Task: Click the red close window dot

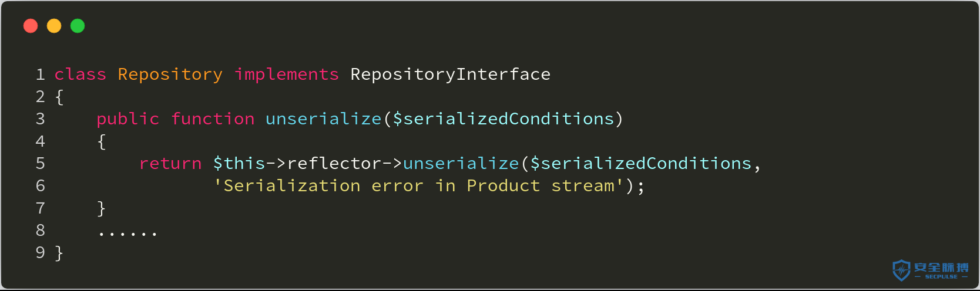Action: click(31, 26)
